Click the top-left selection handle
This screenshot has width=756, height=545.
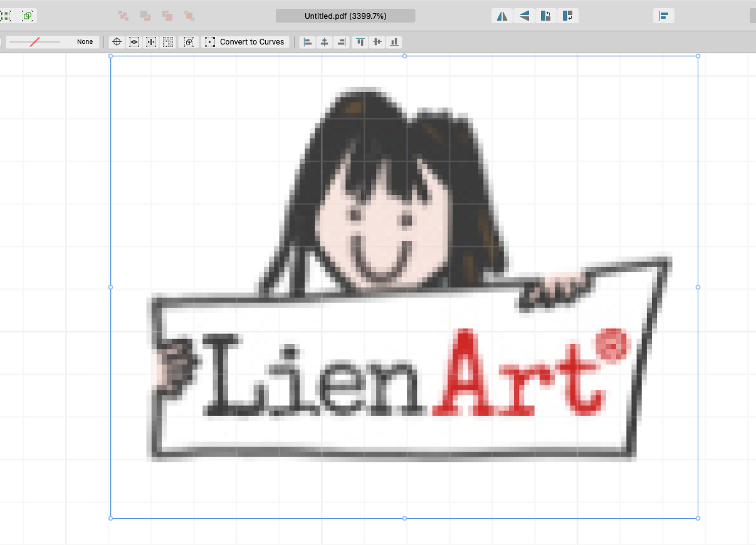(111, 56)
